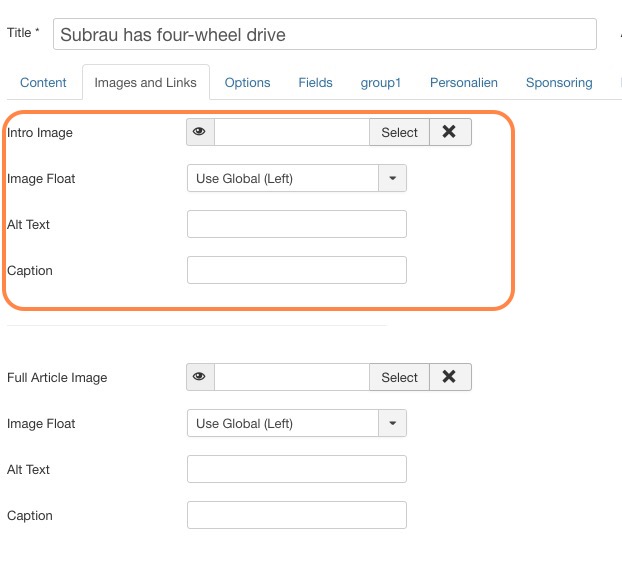622x583 pixels.
Task: Focus the Title field
Action: [x=325, y=34]
